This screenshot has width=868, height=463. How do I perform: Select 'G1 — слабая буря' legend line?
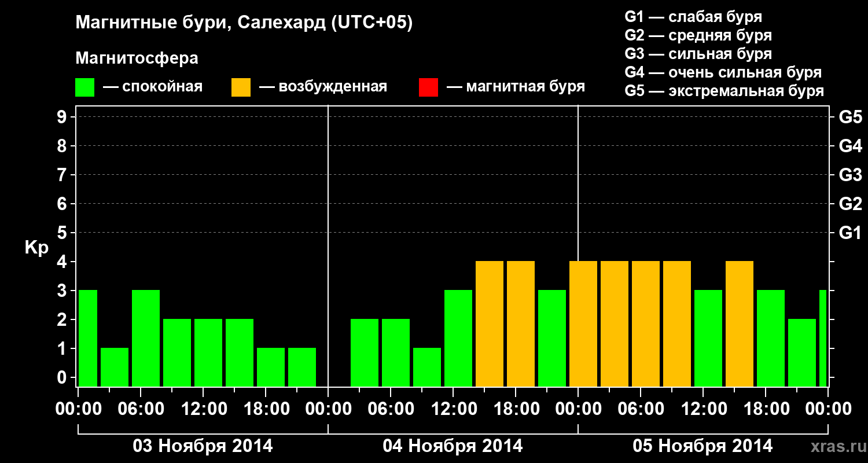tap(693, 17)
